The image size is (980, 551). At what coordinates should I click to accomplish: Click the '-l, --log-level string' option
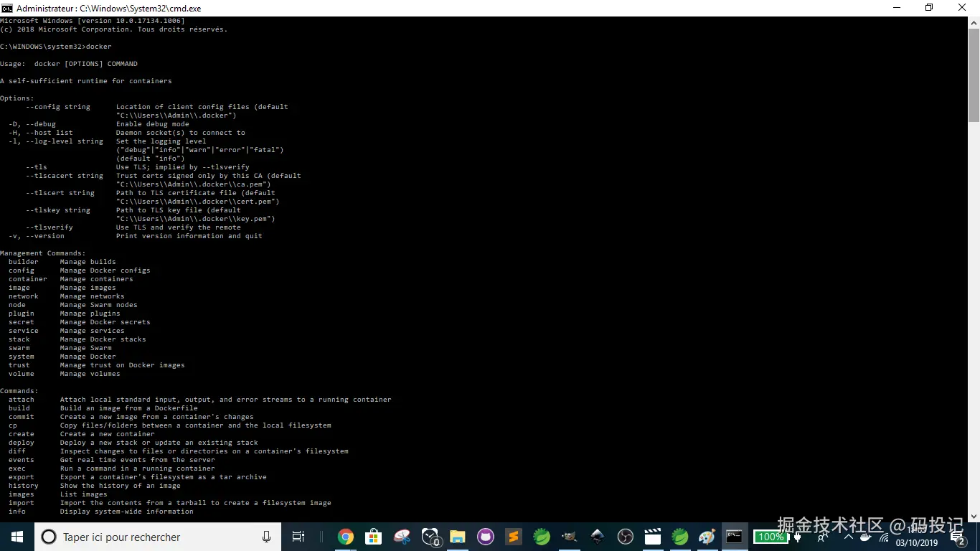coord(56,141)
